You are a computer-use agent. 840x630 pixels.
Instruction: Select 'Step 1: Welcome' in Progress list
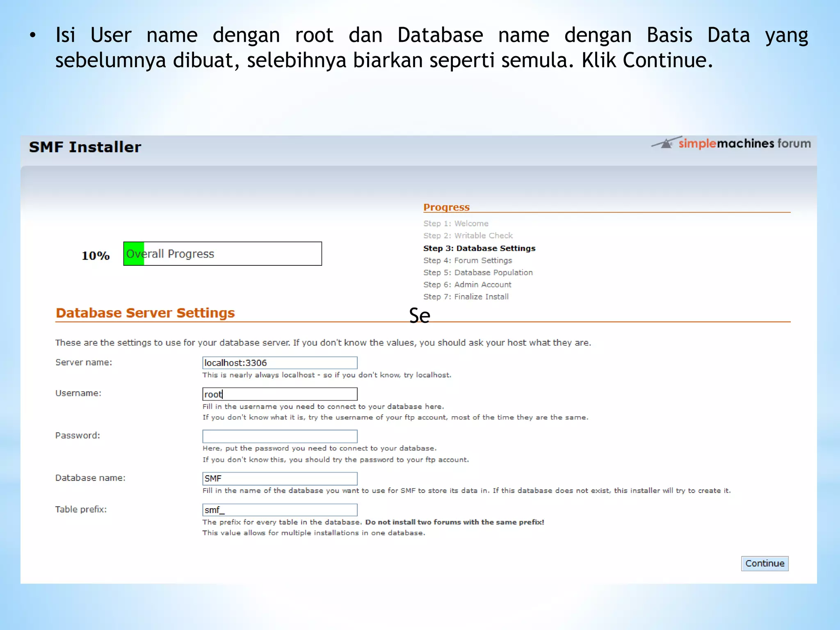tap(456, 224)
